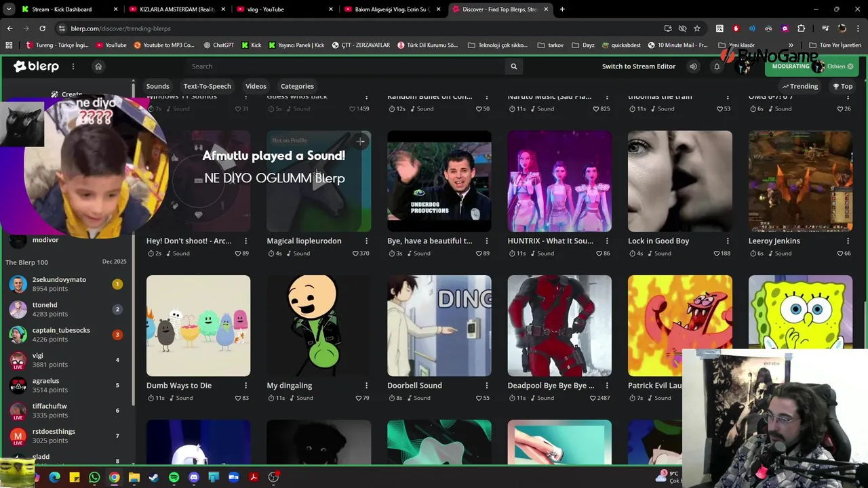Like the HUNTRIX sound heart icon
Viewport: 868px width, 488px height.
[x=599, y=253]
